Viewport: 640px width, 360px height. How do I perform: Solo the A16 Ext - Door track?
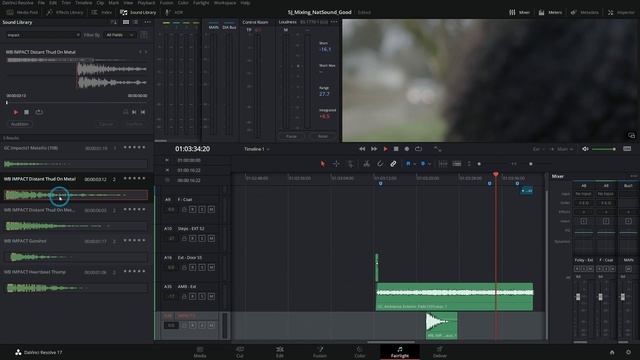[x=202, y=267]
